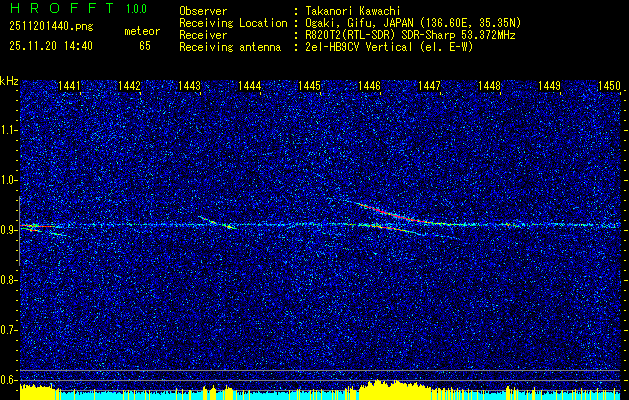Click the HROFFT title text

61,8
